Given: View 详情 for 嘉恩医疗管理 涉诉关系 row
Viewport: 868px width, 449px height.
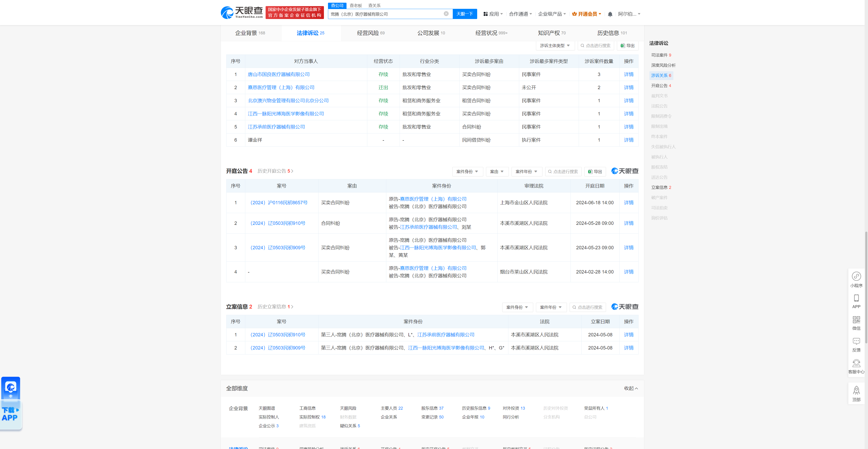Looking at the screenshot, I should pyautogui.click(x=628, y=87).
